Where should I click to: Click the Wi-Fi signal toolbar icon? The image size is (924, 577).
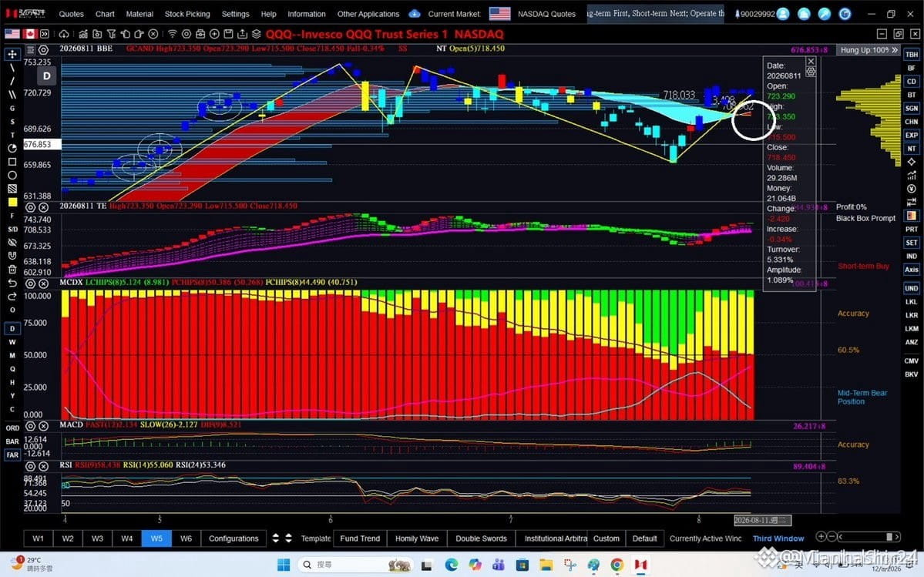172,34
